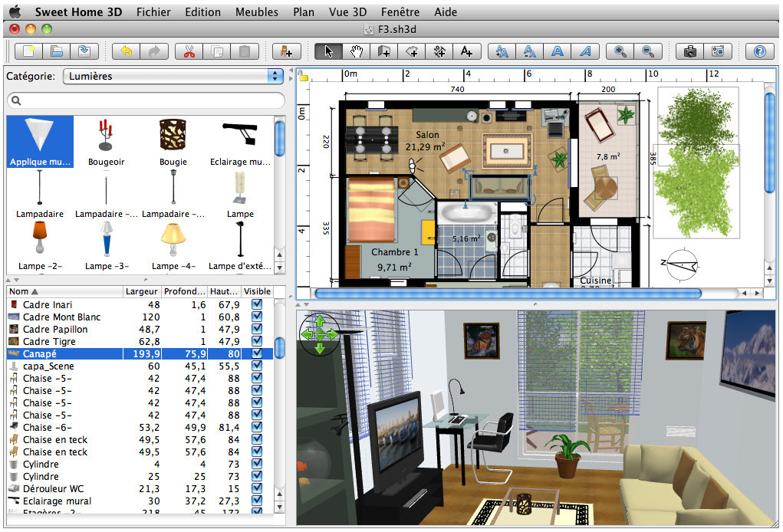Click the New home toolbar icon

(28, 51)
